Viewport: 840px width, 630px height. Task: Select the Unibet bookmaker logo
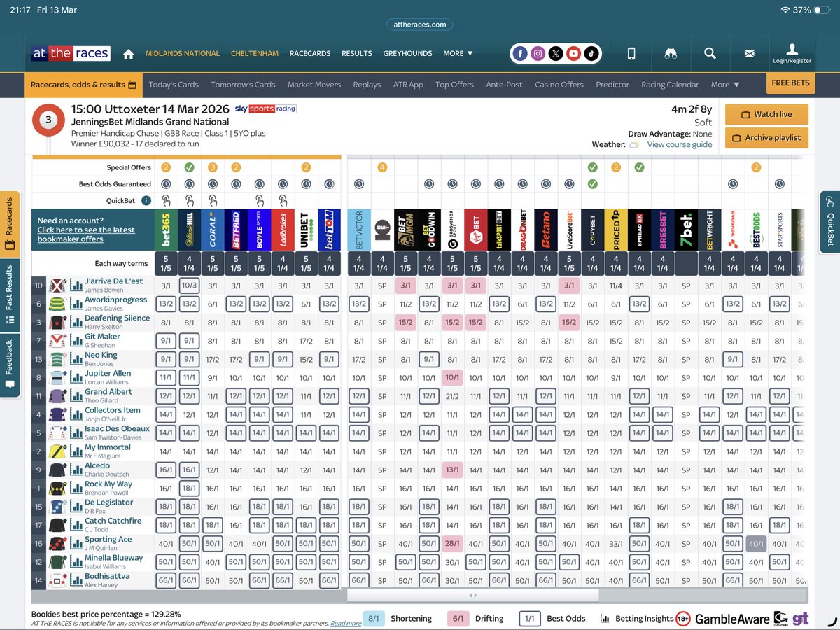pos(306,230)
